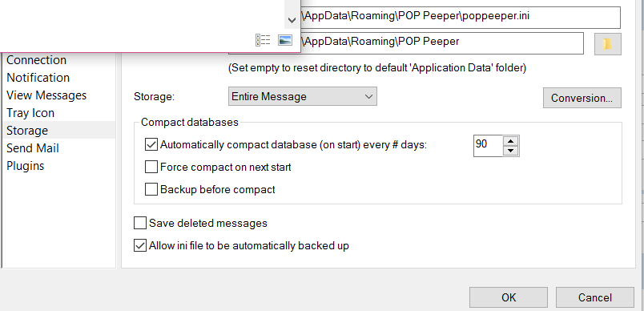Open Send Mail settings
Screen dimensions: 644x311
(x=33, y=148)
